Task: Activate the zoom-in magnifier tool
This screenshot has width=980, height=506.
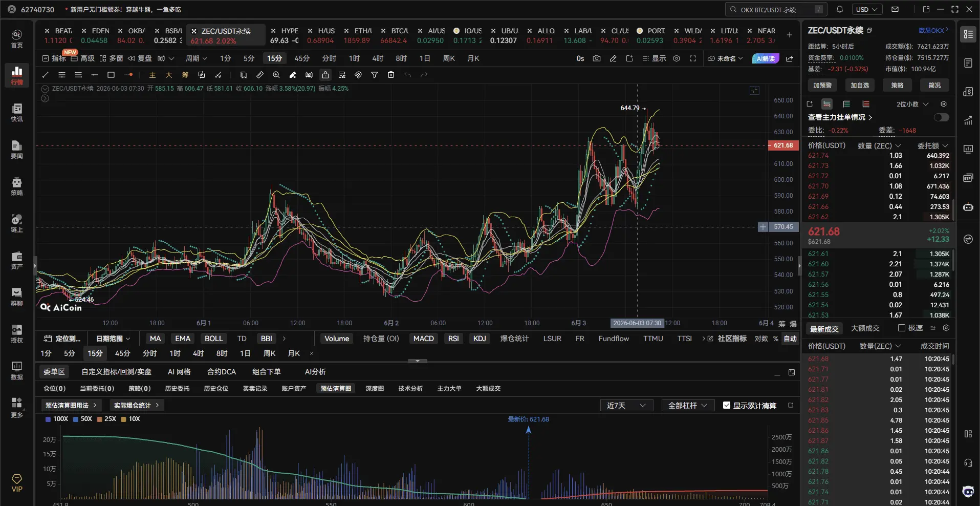Action: 276,75
